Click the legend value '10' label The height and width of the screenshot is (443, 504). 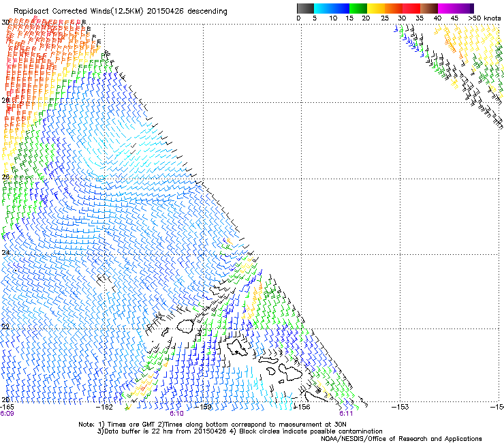pos(333,18)
